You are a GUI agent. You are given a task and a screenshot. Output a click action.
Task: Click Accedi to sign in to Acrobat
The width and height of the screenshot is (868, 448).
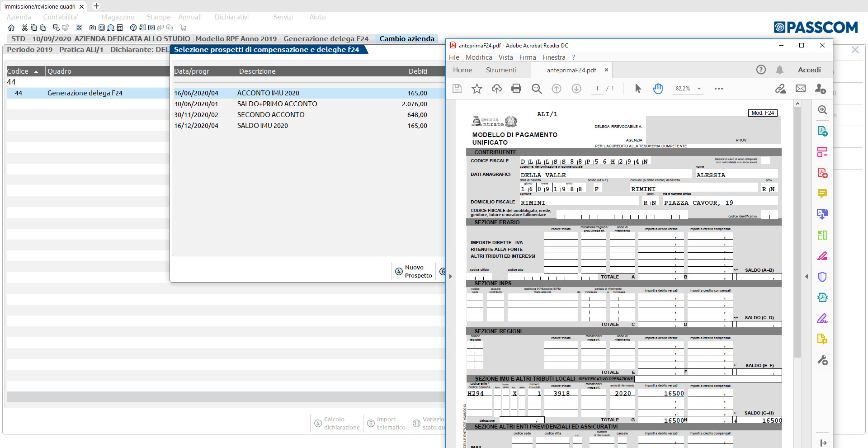coord(809,70)
